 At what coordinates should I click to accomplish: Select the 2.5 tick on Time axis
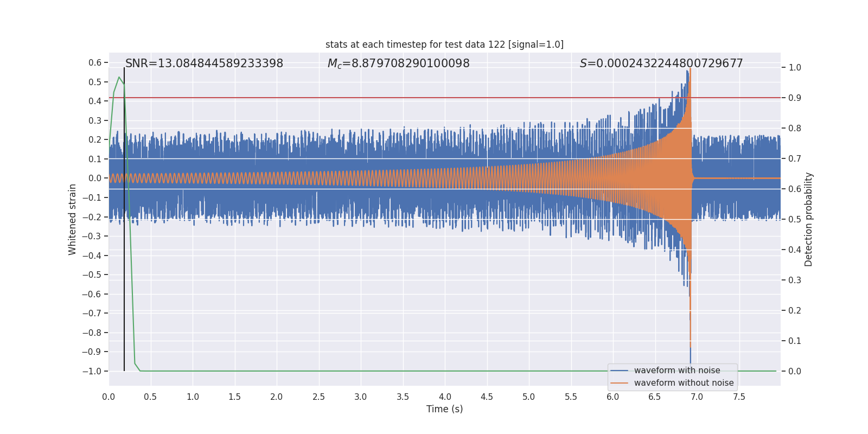319,397
